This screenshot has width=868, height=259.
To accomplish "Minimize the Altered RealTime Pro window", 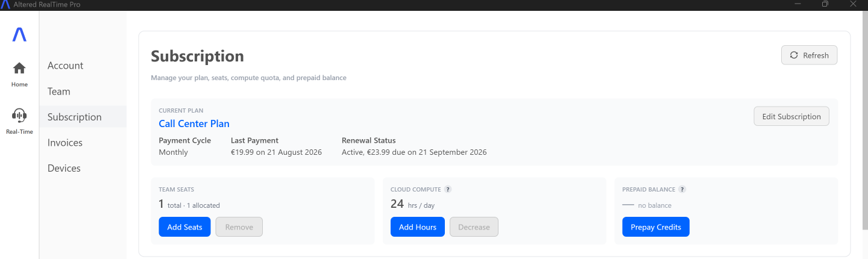I will pyautogui.click(x=799, y=4).
